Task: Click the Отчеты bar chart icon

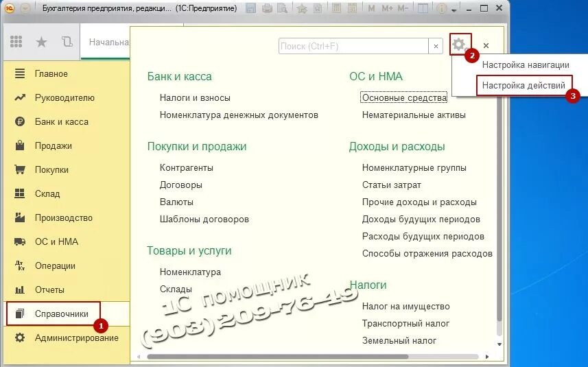Action: 19,289
